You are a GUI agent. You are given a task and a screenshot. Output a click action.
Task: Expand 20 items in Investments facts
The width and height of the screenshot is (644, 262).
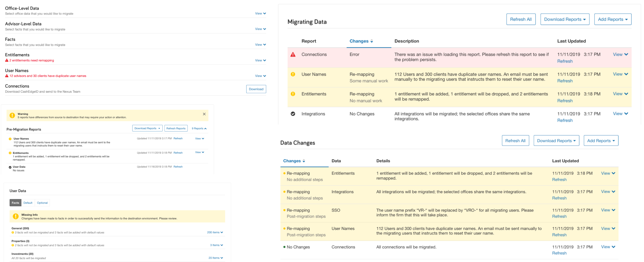[x=216, y=258]
